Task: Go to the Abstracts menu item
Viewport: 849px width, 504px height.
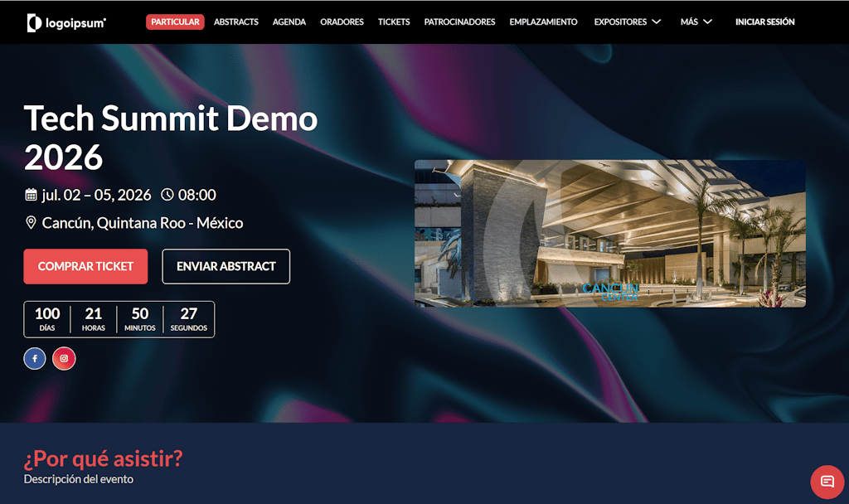Action: tap(236, 22)
